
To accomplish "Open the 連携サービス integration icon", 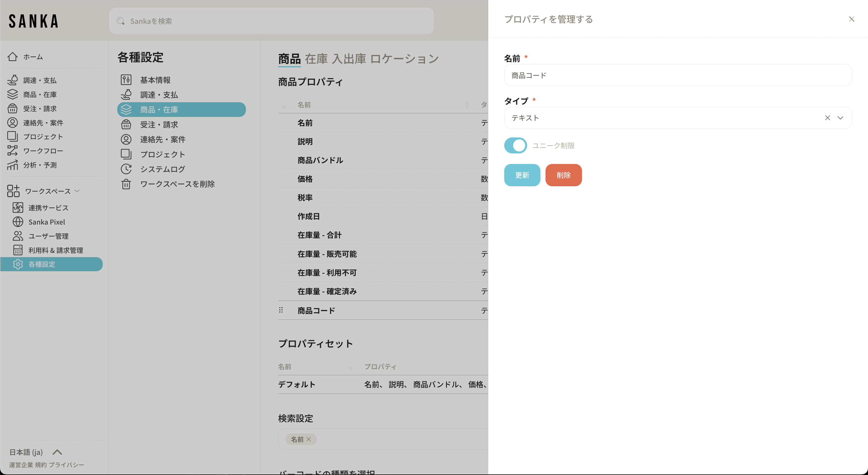I will pos(17,208).
